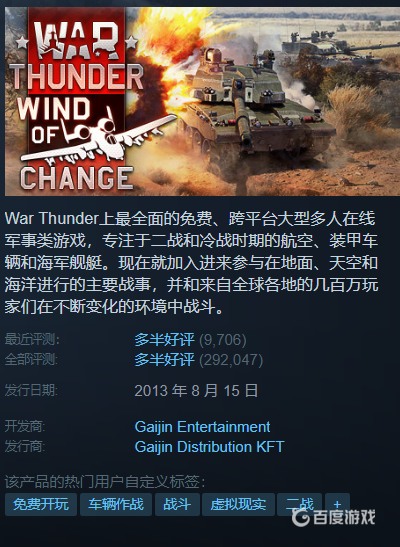Open all reviews 多半好评 link
The width and height of the screenshot is (400, 547).
click(164, 360)
